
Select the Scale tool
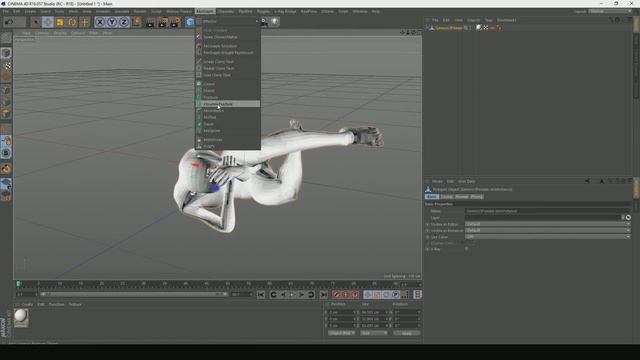click(60, 22)
